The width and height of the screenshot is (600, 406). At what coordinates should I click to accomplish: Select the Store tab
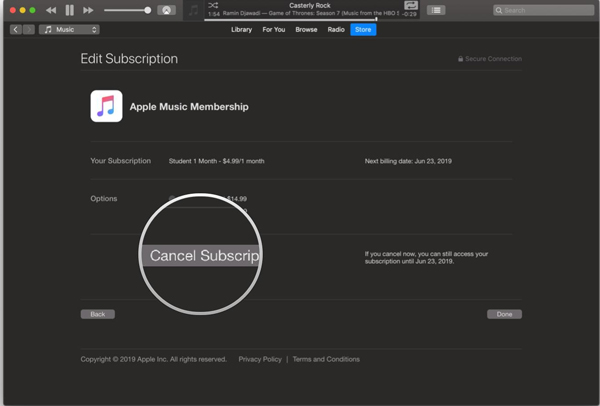pyautogui.click(x=363, y=29)
